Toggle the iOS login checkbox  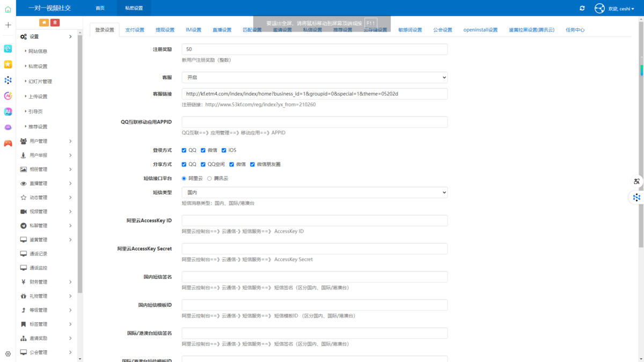click(224, 151)
